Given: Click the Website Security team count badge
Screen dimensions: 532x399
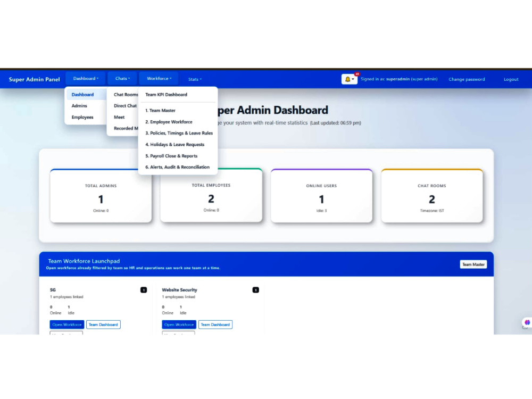Looking at the screenshot, I should [x=255, y=290].
